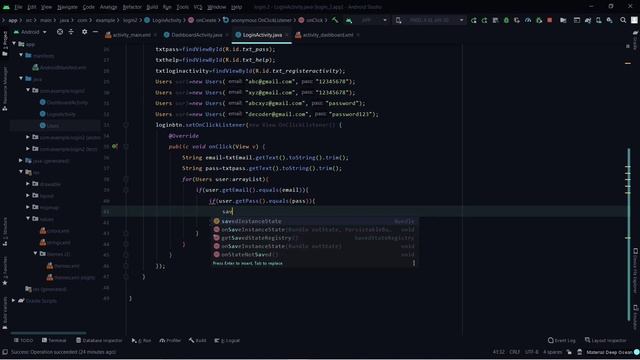Screen dimensions: 640x360
Task: Open DashboardActivity in project tree
Action: (x=64, y=102)
